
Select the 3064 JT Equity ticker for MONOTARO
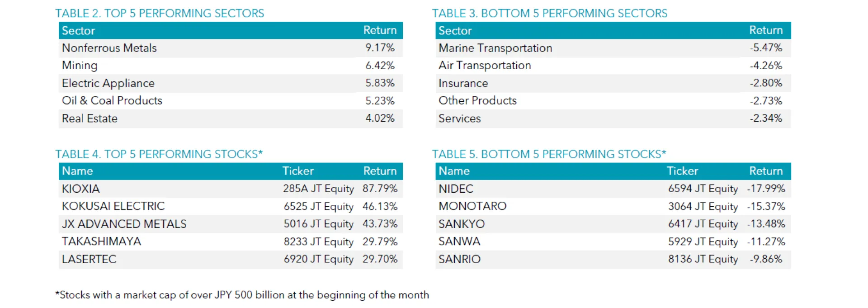(703, 206)
